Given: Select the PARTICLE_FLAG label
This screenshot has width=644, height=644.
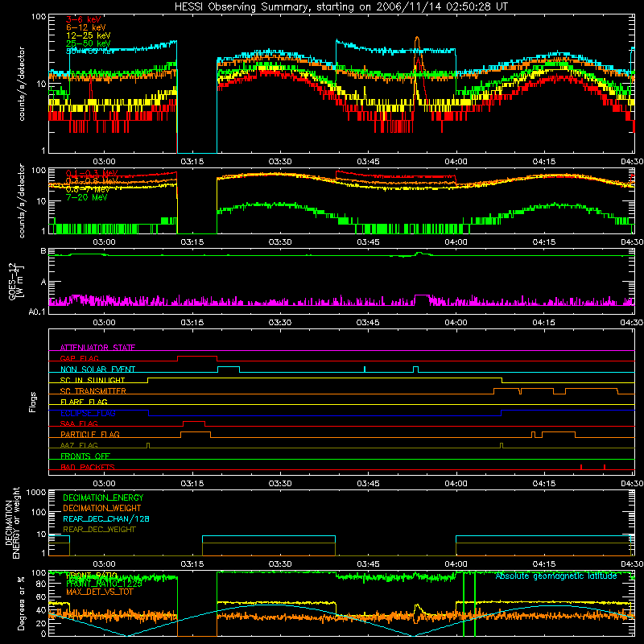Looking at the screenshot, I should (90, 434).
